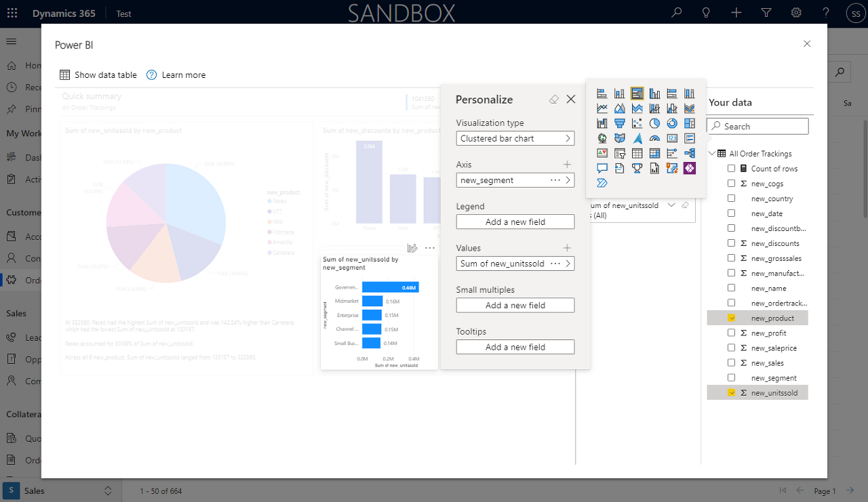The height and width of the screenshot is (502, 868).
Task: Pick the Power Automate visual
Action: [601, 183]
